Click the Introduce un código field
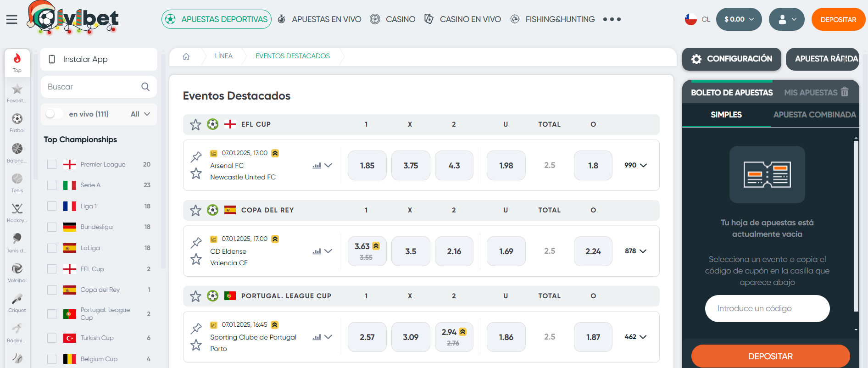 767,308
